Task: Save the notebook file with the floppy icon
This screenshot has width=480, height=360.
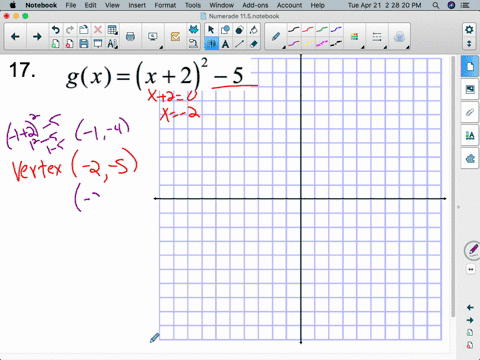Action: [x=84, y=44]
